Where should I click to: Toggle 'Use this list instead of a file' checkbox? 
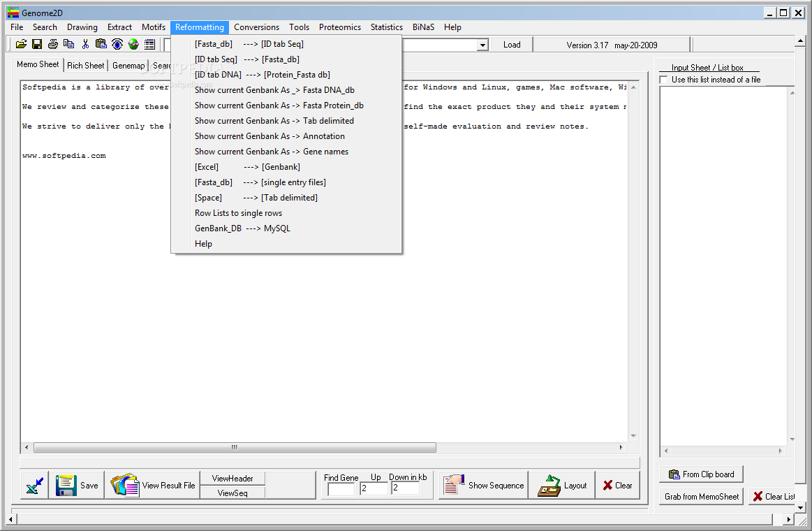click(x=663, y=80)
